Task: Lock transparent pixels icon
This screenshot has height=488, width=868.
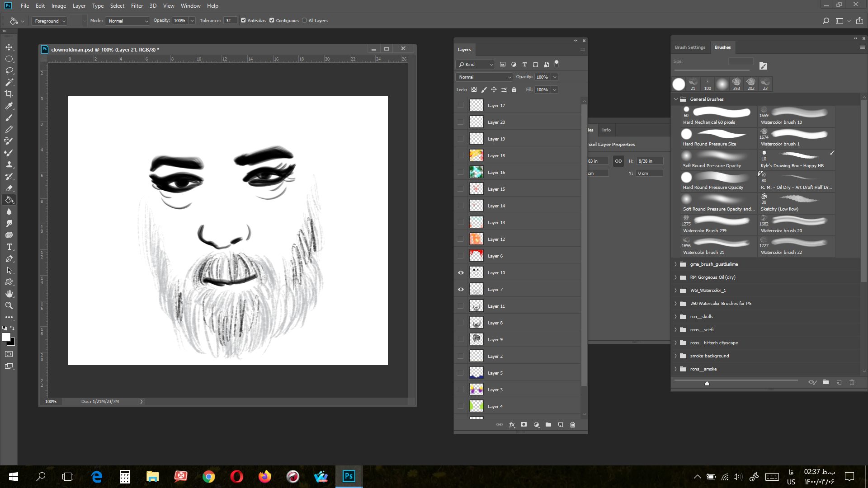Action: pyautogui.click(x=474, y=89)
